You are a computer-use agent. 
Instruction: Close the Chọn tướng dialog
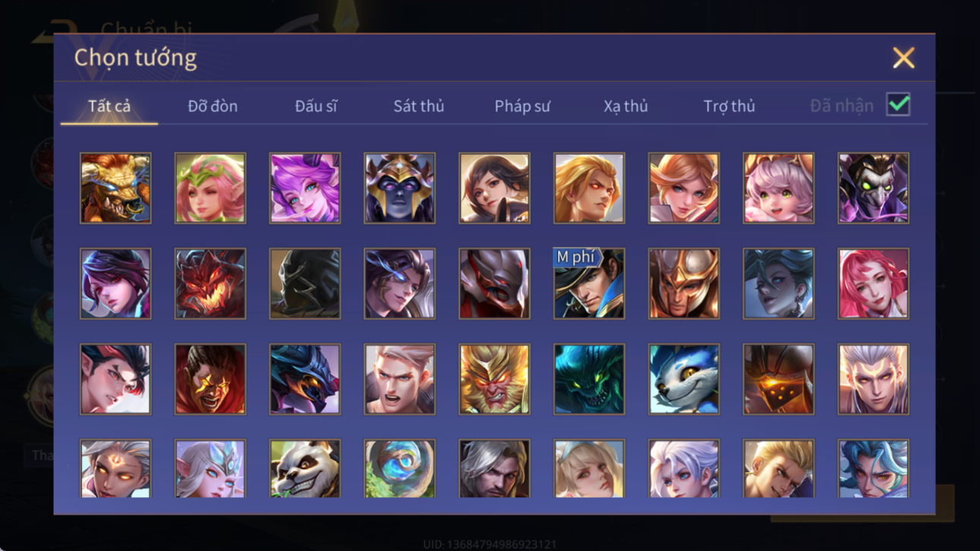(903, 58)
